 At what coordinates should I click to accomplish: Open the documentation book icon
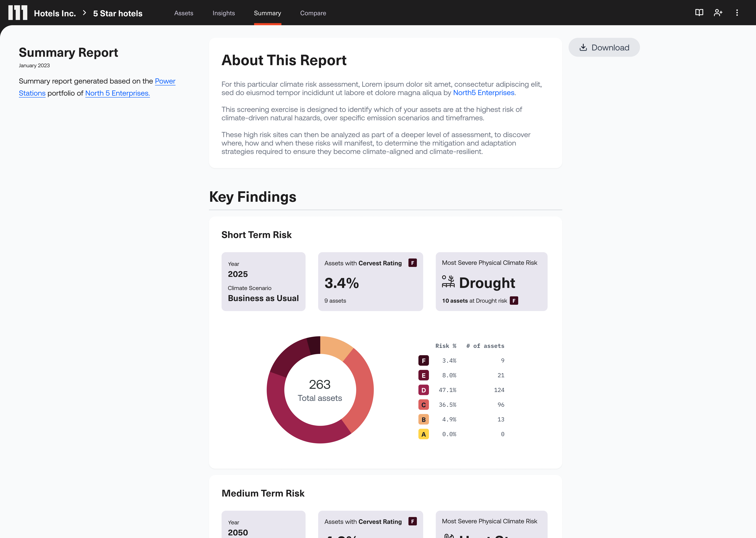click(699, 13)
